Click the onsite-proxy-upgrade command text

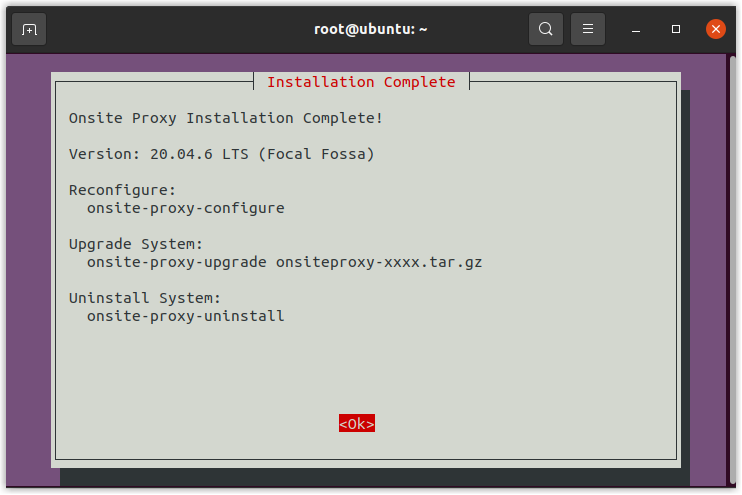(176, 262)
